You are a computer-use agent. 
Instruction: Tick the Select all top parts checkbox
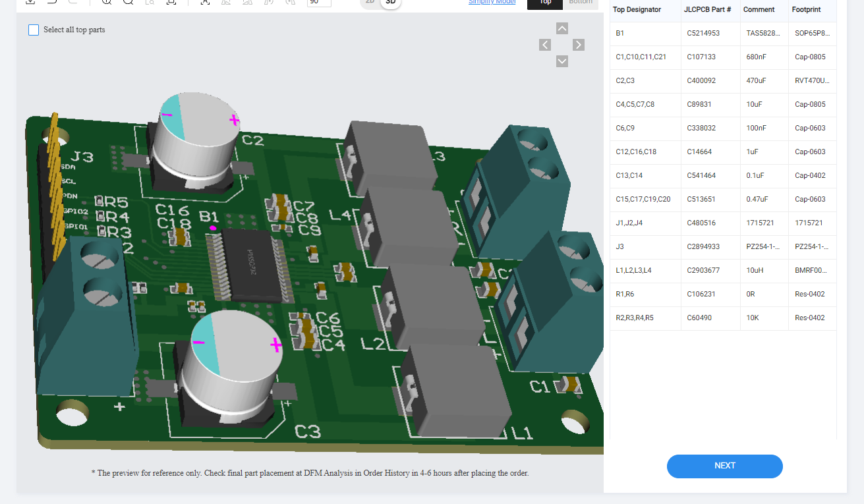34,30
